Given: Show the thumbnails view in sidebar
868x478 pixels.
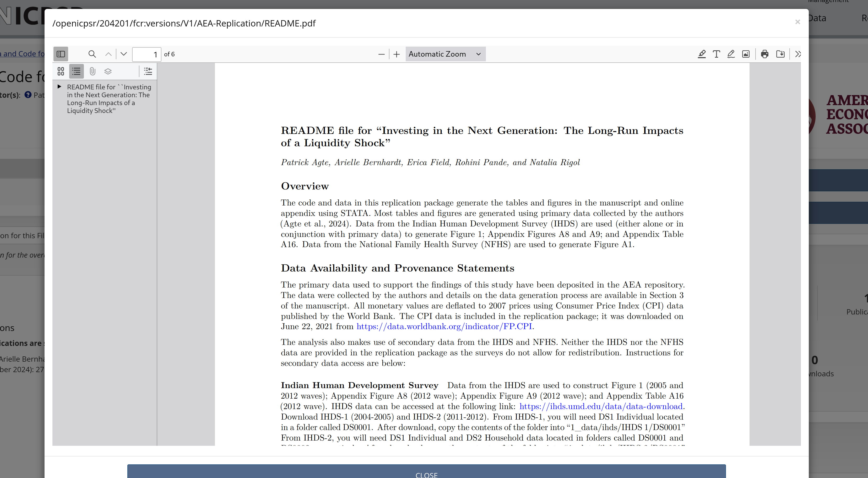Looking at the screenshot, I should coord(61,72).
